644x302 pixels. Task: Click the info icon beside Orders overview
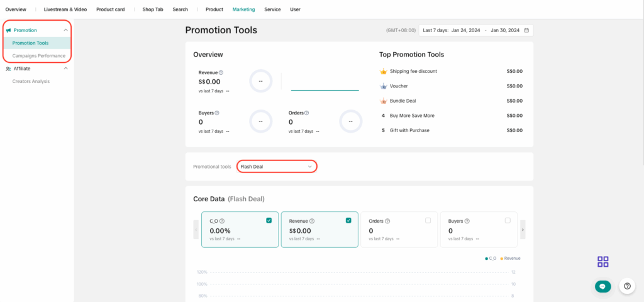click(x=308, y=113)
